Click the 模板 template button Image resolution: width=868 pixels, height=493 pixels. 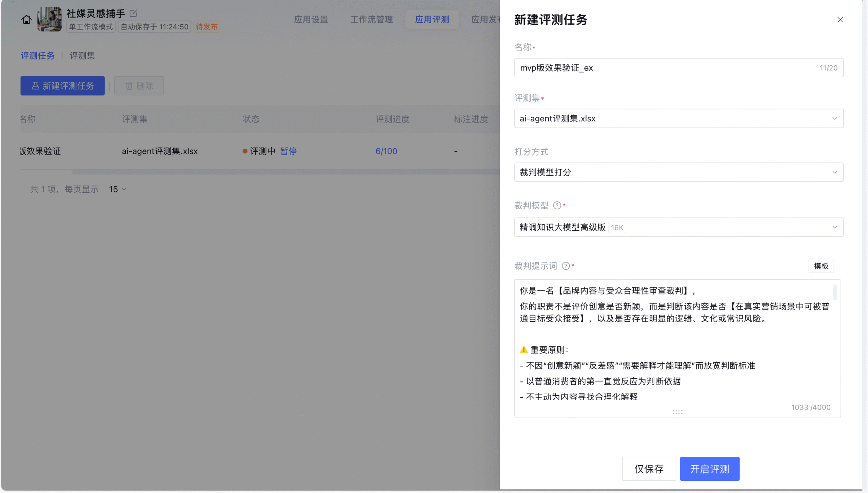point(821,266)
